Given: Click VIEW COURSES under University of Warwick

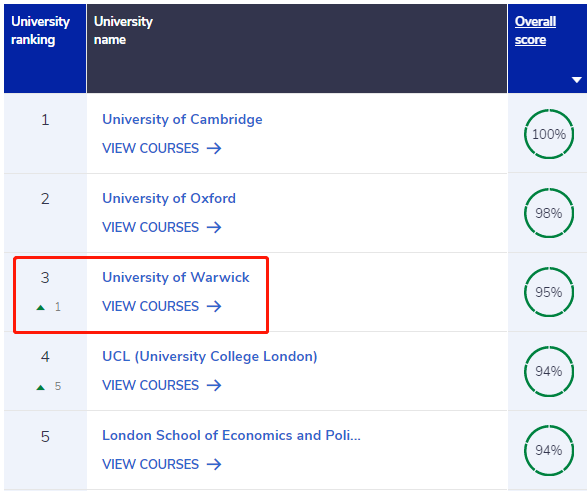Looking at the screenshot, I should pos(150,307).
